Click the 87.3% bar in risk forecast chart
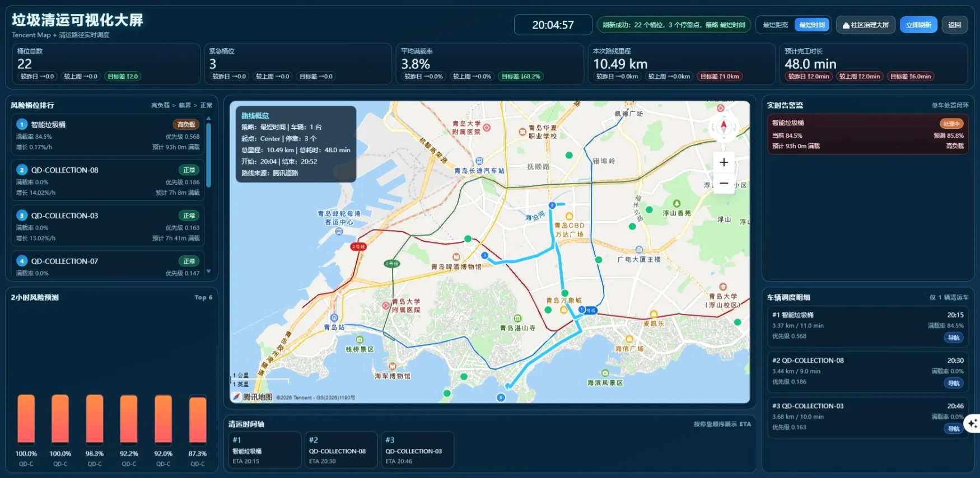This screenshot has width=980, height=478. coord(197,421)
